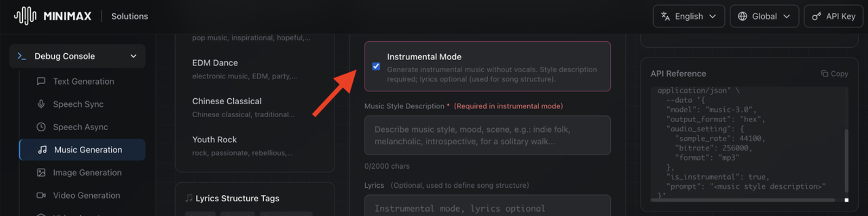
Task: Uncheck the Instrumental Mode checkbox
Action: [376, 66]
